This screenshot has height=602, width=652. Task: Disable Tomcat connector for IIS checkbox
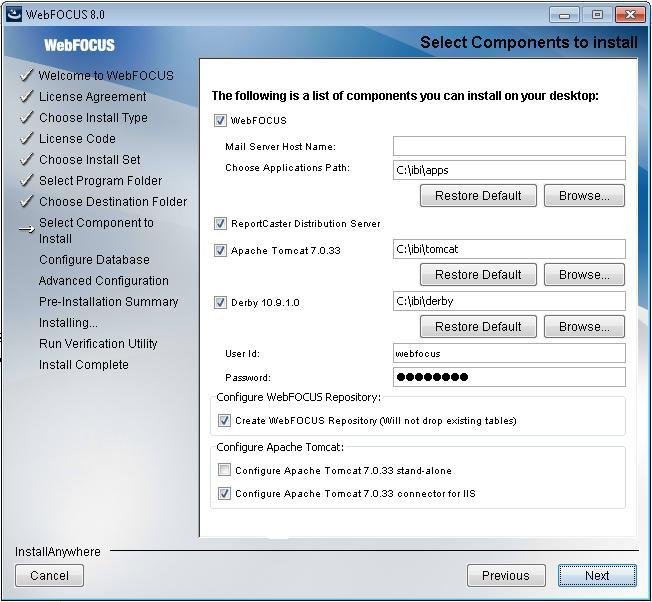pos(224,493)
